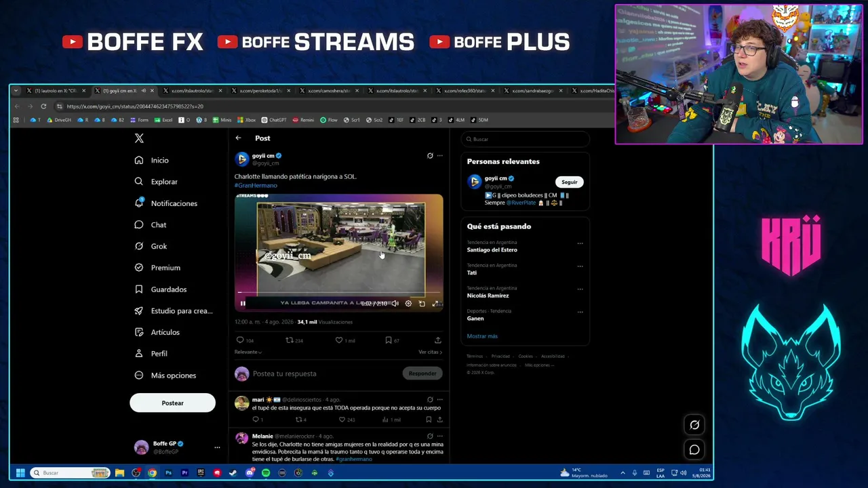Click the Buscar search field on X
Viewport: 868px width, 488px height.
pos(526,139)
